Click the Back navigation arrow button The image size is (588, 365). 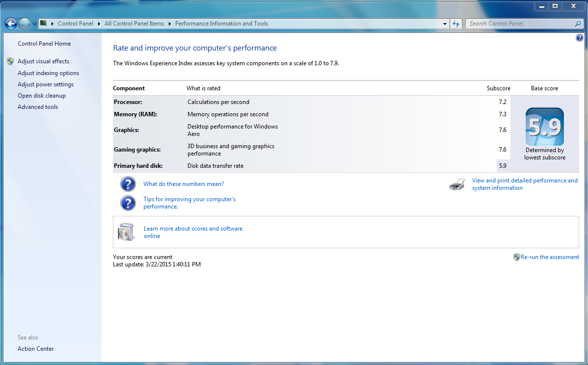point(11,24)
